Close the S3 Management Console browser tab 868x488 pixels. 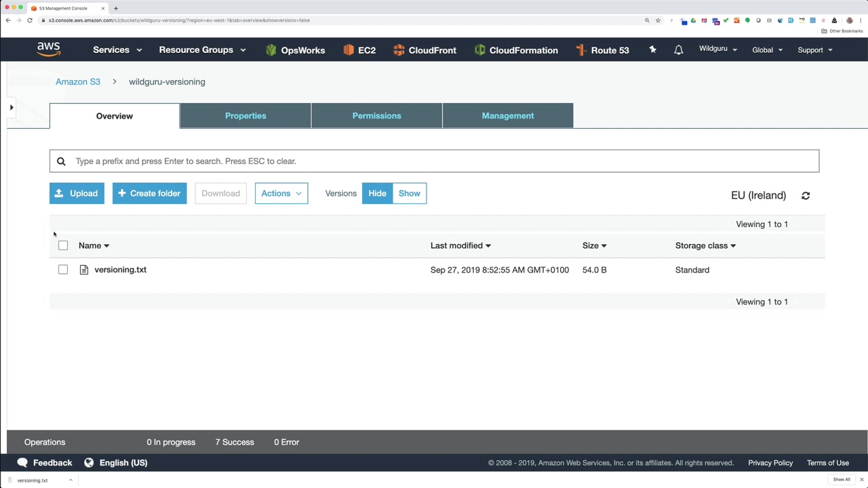(x=103, y=8)
